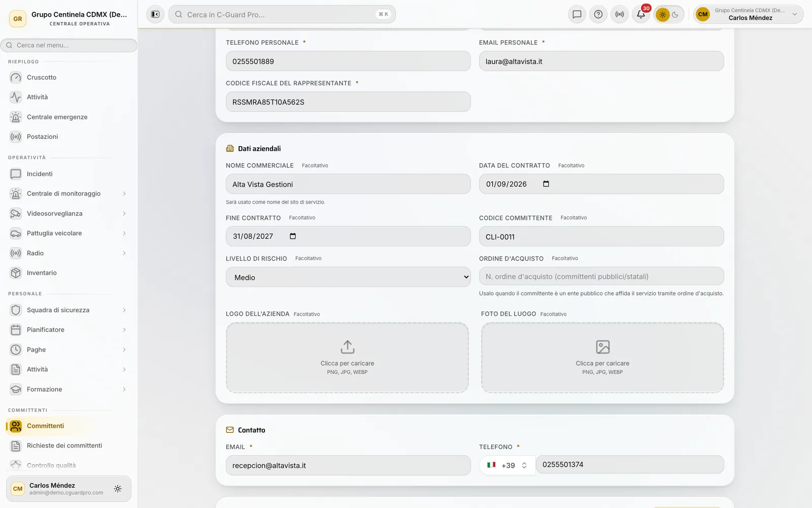Screen dimensions: 812x508
Task: Switch to light mode sun toggle
Action: tap(662, 15)
